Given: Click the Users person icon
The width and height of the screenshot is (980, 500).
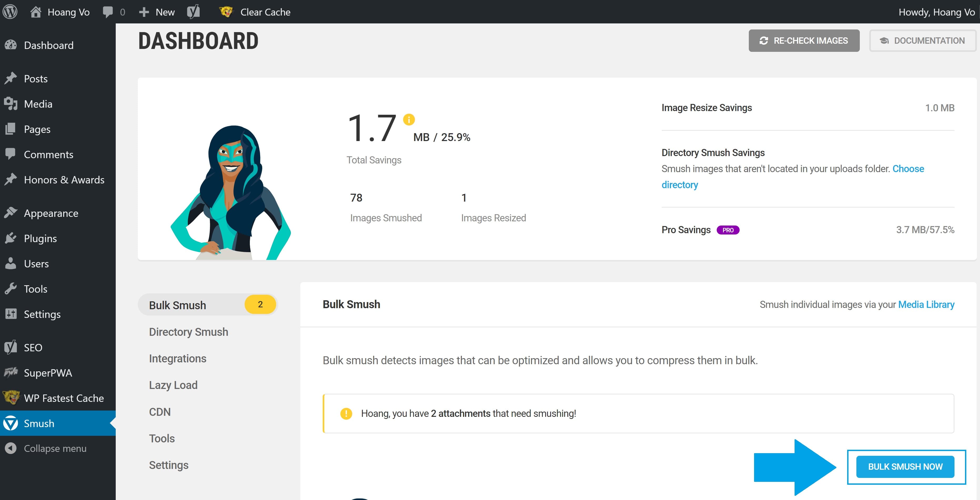Looking at the screenshot, I should (11, 263).
